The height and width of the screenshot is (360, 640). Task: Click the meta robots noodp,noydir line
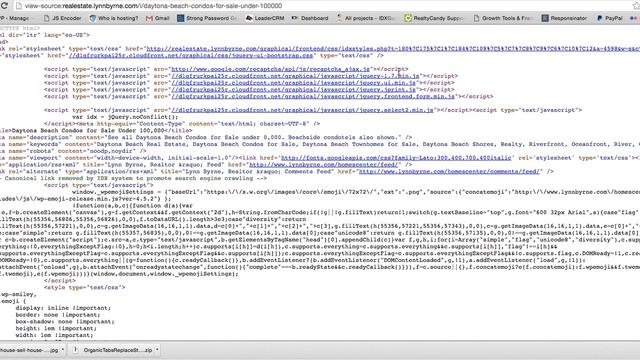(73, 151)
